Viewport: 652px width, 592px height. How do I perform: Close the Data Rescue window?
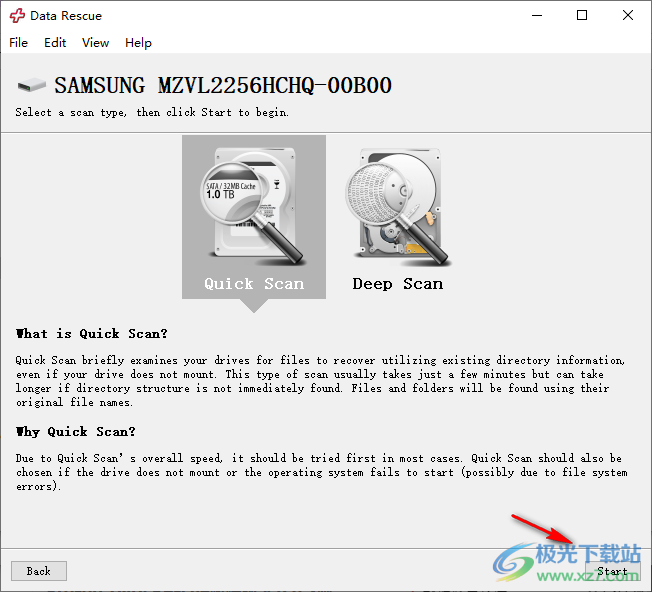click(x=628, y=16)
